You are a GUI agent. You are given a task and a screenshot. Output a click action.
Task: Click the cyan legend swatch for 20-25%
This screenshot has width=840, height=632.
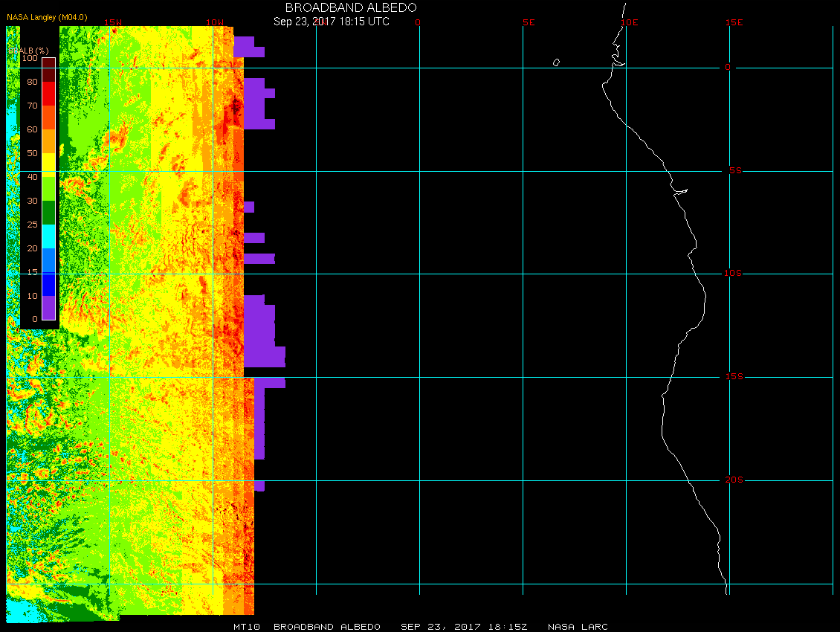pos(48,236)
